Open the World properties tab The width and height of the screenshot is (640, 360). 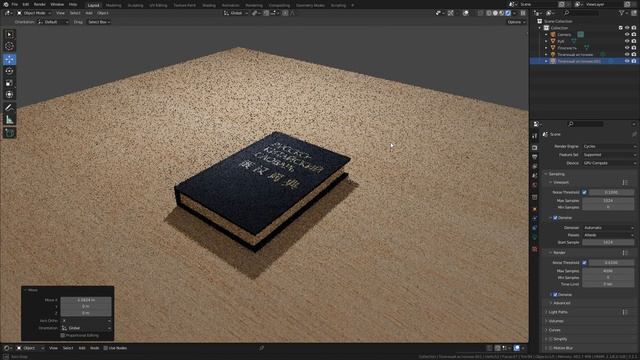[x=535, y=185]
